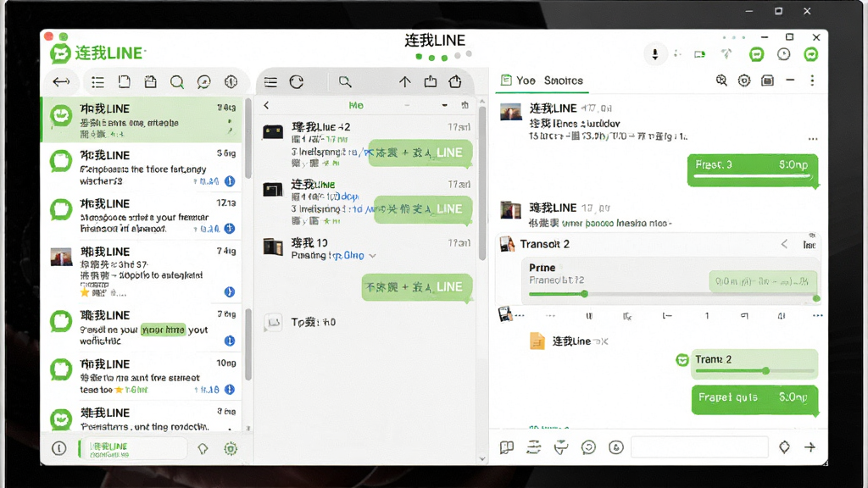Click the Prine slider handle in Transoit 2

tap(584, 294)
